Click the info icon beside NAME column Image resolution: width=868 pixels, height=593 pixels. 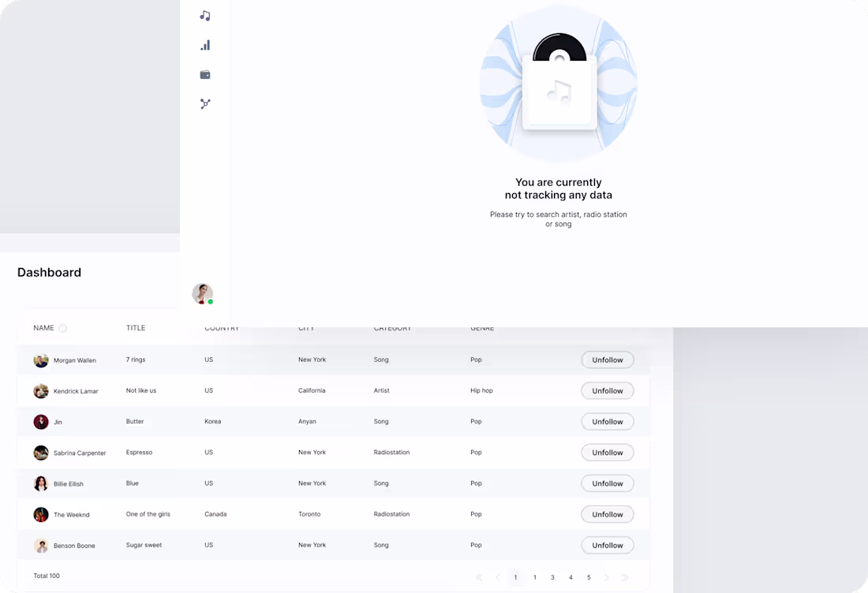pos(63,328)
